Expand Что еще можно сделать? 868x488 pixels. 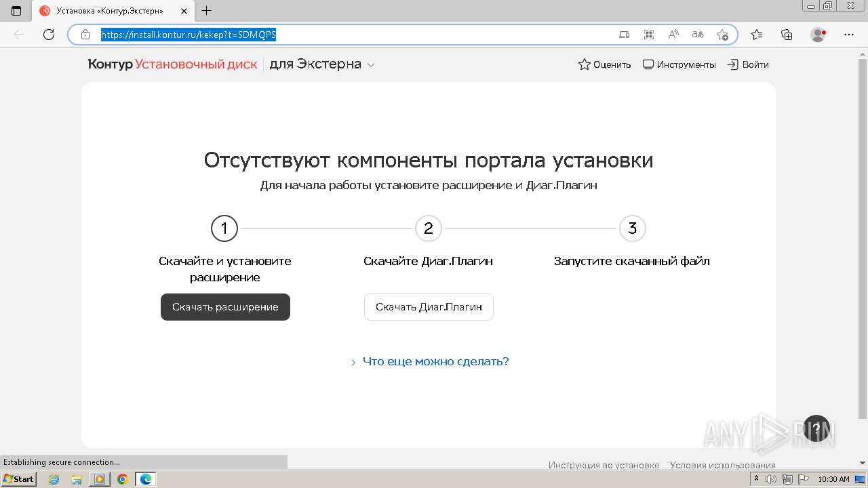click(x=429, y=361)
